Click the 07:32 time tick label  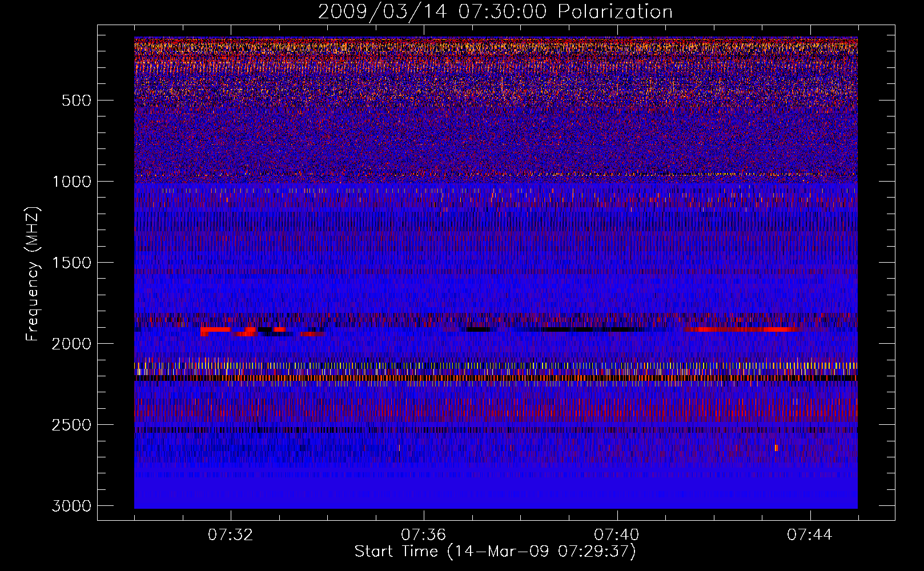click(231, 535)
